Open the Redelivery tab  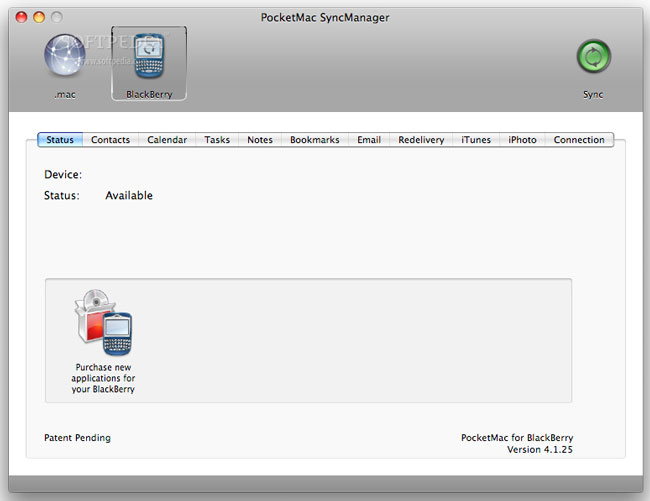[x=421, y=140]
